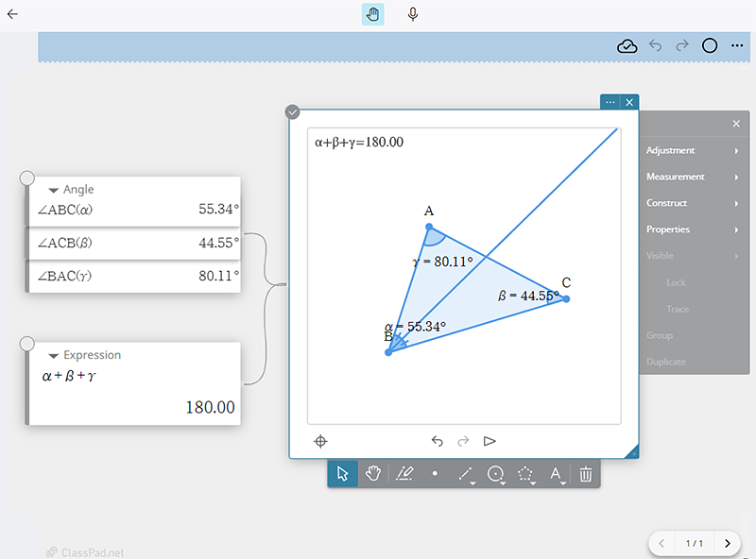Close the geometry sticky window
This screenshot has height=559, width=756.
click(x=629, y=102)
